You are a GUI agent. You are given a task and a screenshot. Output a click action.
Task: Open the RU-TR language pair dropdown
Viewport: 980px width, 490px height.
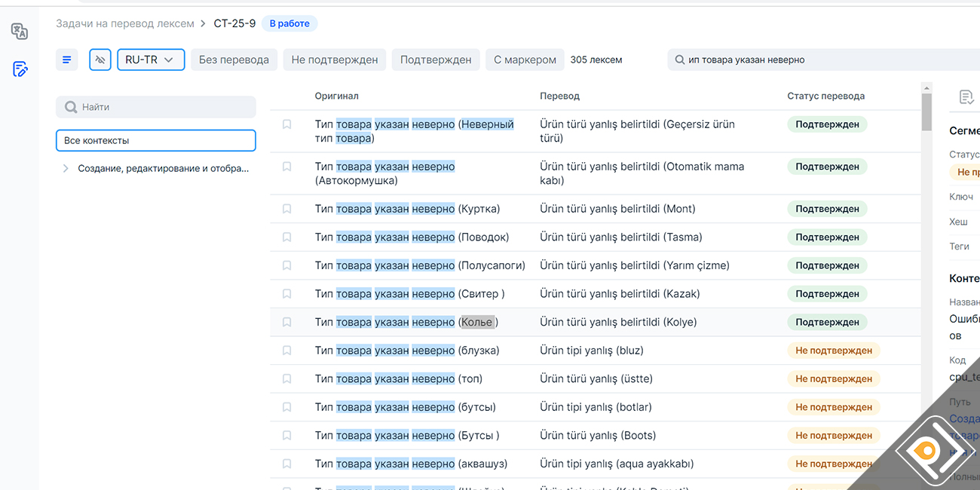coord(151,60)
